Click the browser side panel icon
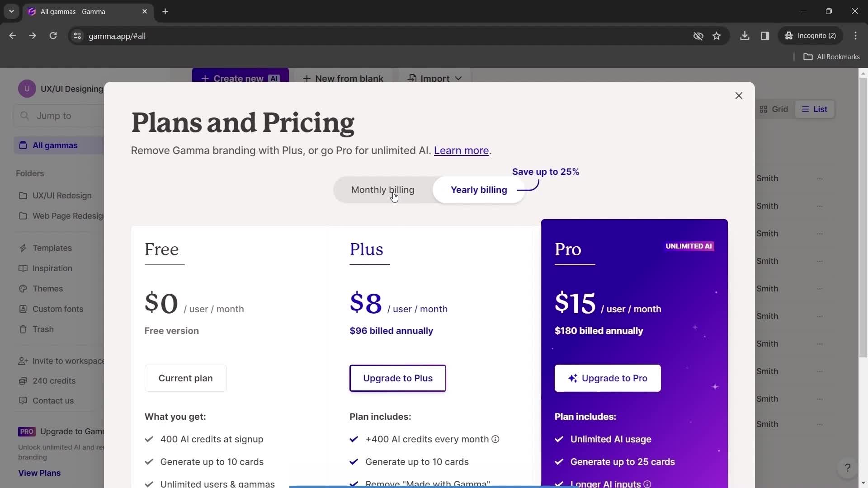Screen dimensions: 868x488 click(765, 36)
